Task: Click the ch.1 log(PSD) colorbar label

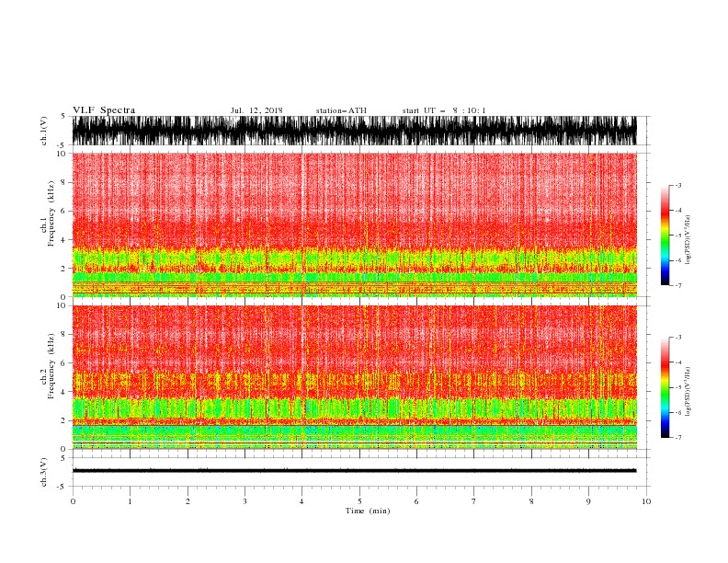Action: 688,240
